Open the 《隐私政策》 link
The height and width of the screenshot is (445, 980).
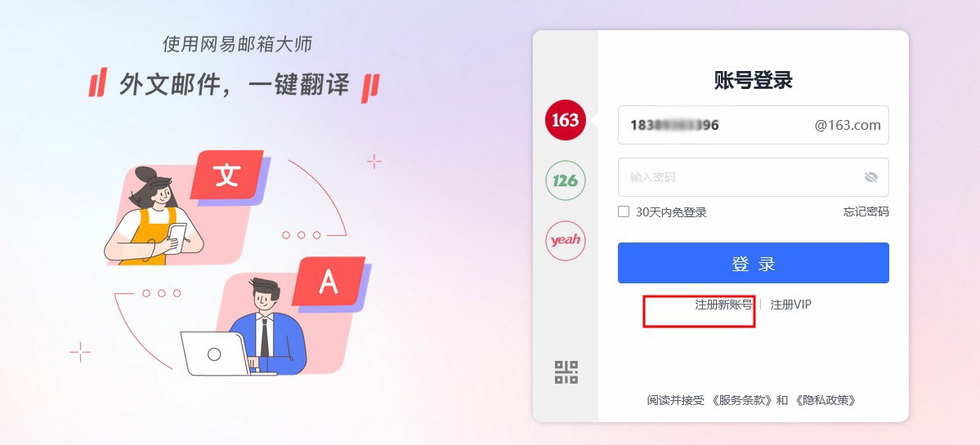826,401
